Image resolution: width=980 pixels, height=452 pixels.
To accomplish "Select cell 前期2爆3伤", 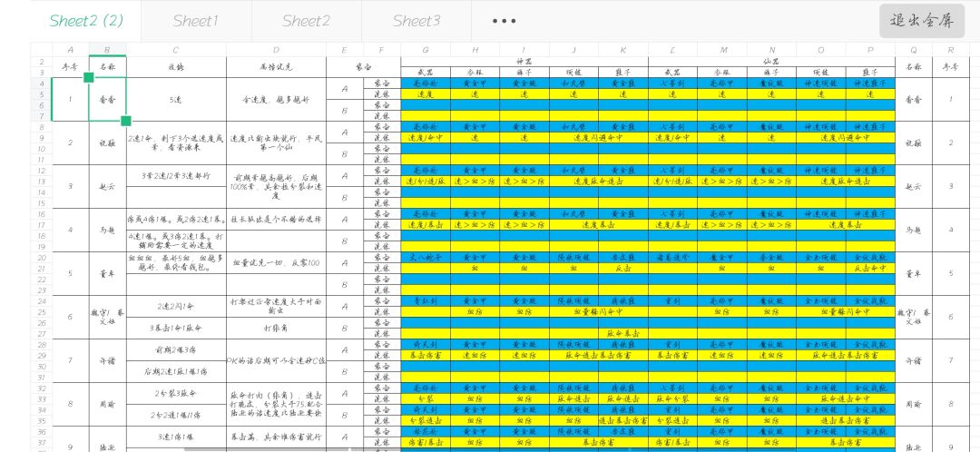I will [176, 350].
